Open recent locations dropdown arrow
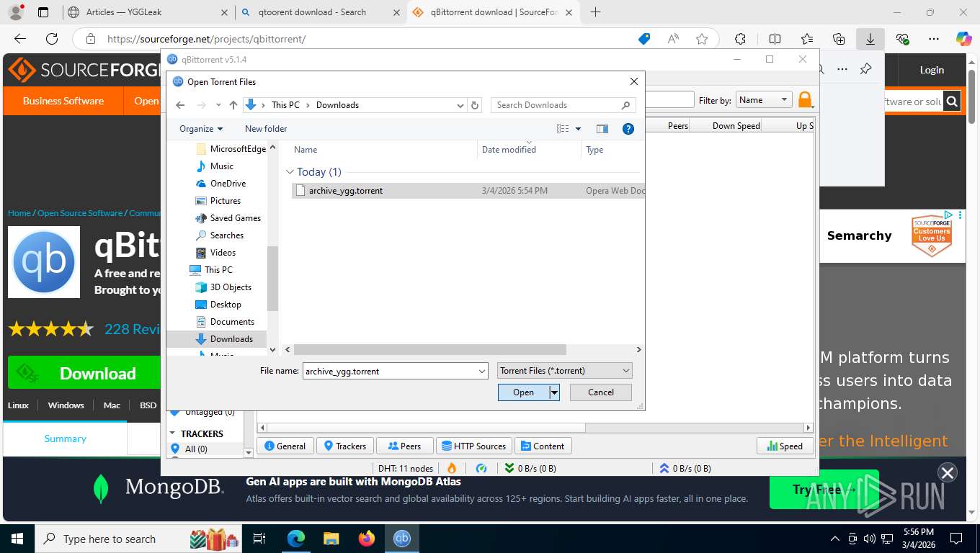The height and width of the screenshot is (553, 980). (218, 105)
